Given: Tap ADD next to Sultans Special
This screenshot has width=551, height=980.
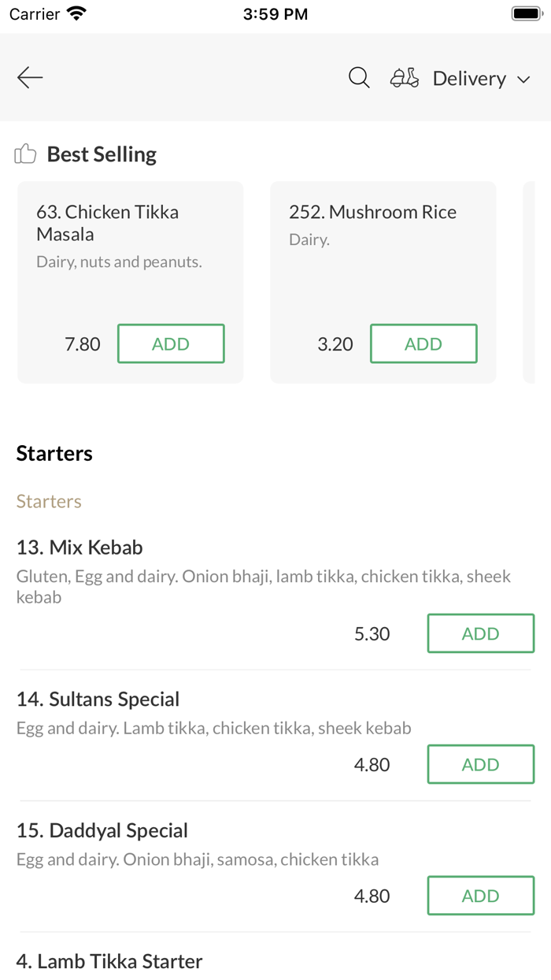Looking at the screenshot, I should [481, 764].
